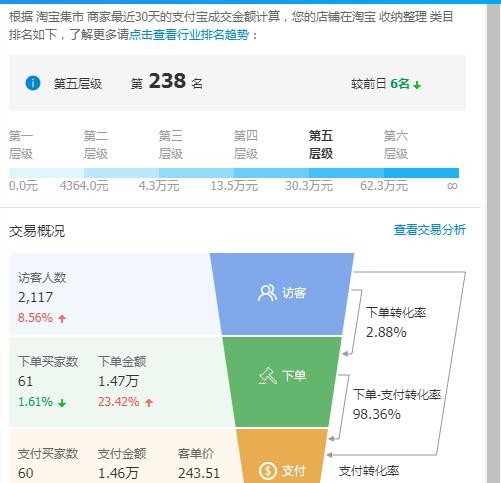
Task: Select the 第三层级 tier label
Action: click(x=171, y=145)
